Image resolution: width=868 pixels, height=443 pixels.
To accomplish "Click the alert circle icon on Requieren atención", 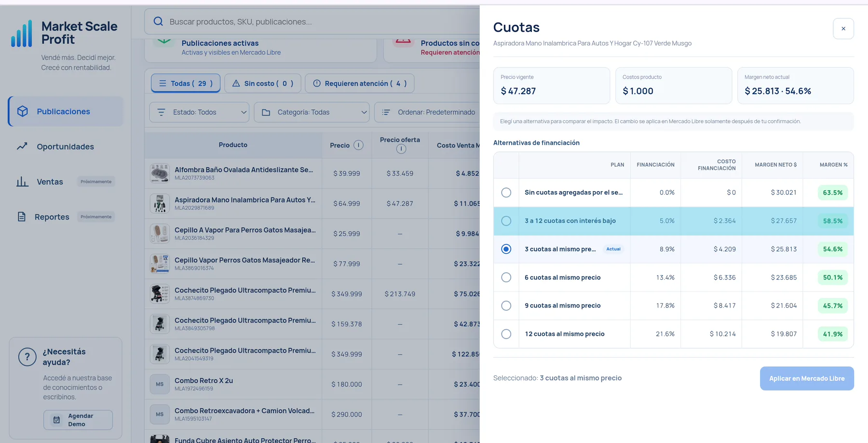I will click(x=317, y=83).
